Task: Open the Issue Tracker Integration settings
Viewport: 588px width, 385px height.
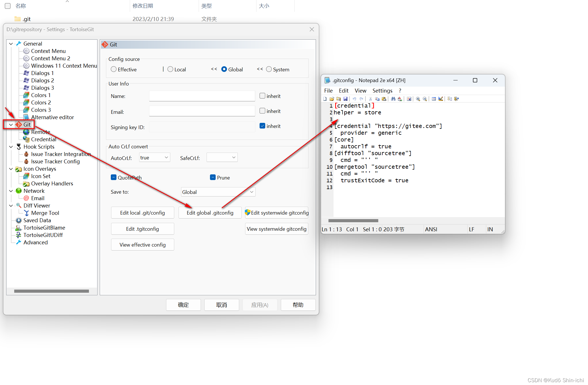Action: pos(61,154)
